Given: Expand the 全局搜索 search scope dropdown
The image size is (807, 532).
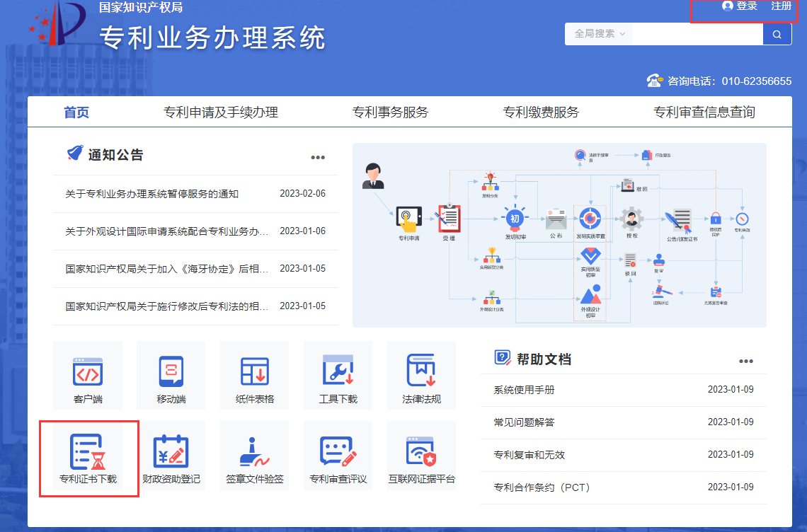Looking at the screenshot, I should [x=599, y=34].
